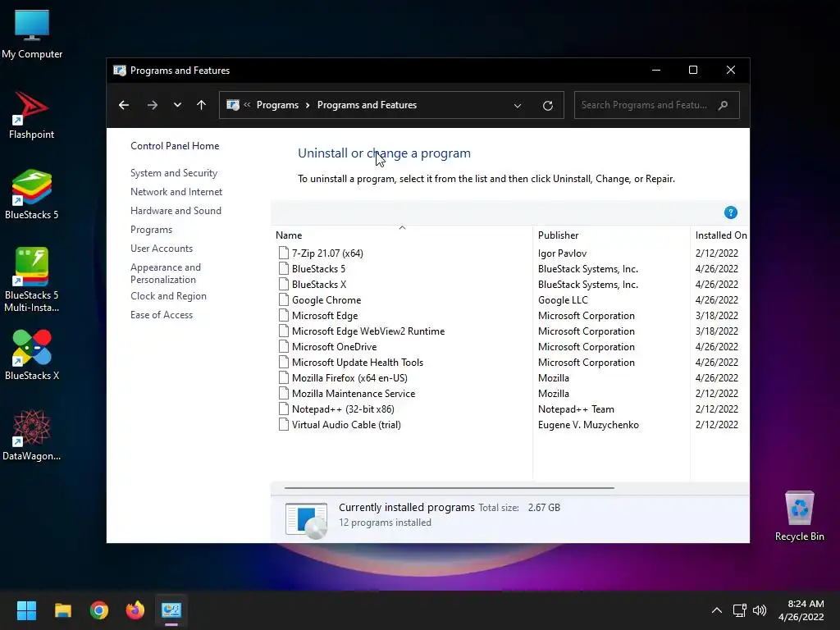Open the blue help question mark
Image resolution: width=840 pixels, height=630 pixels.
pyautogui.click(x=731, y=212)
